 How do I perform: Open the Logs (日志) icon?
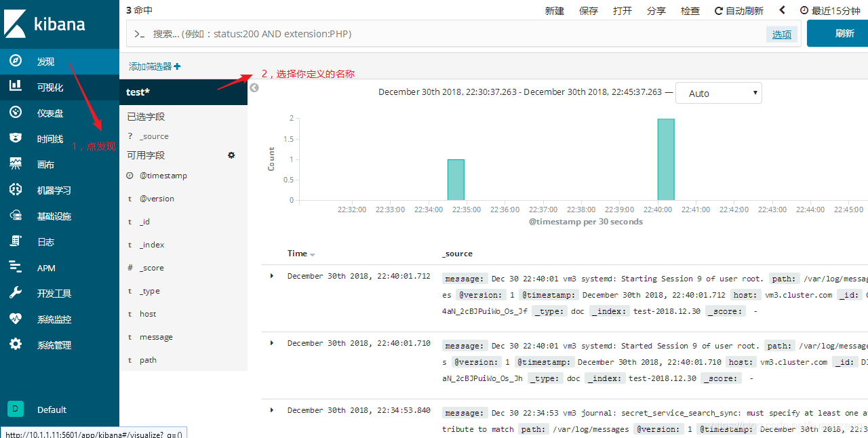16,241
